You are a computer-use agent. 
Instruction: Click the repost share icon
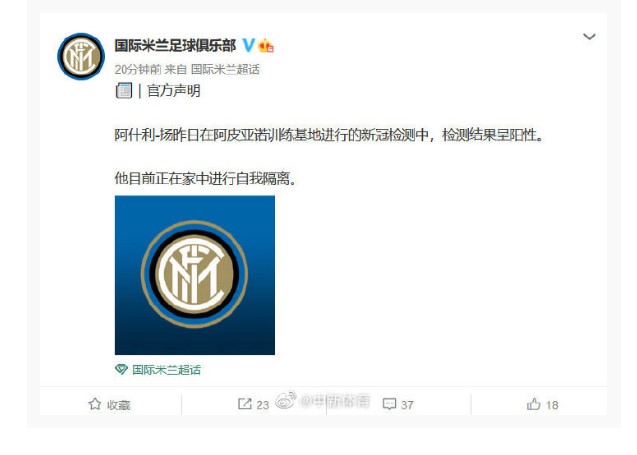tap(245, 404)
